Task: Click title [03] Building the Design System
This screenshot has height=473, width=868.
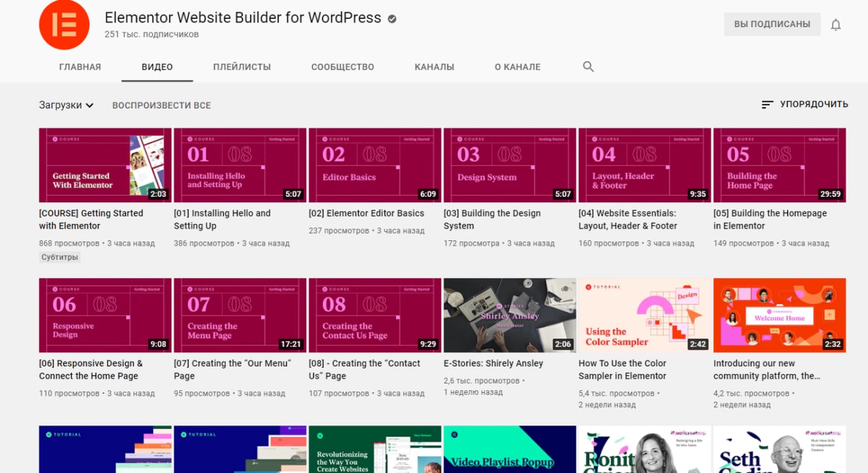Action: tap(492, 219)
